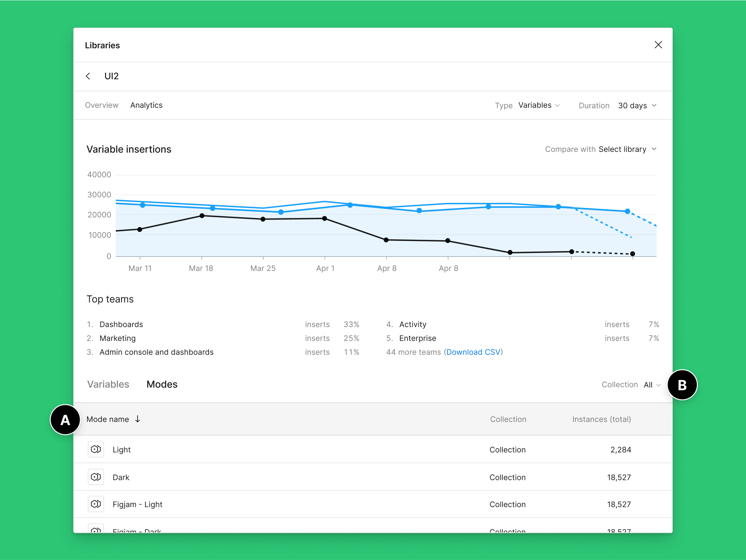Click the mode icon beside Figjam - Light
The image size is (746, 560).
(x=96, y=504)
